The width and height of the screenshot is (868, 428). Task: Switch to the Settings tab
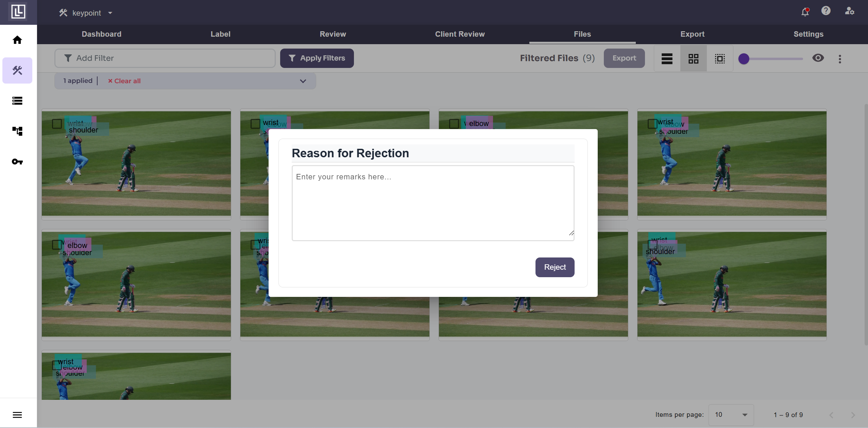808,34
